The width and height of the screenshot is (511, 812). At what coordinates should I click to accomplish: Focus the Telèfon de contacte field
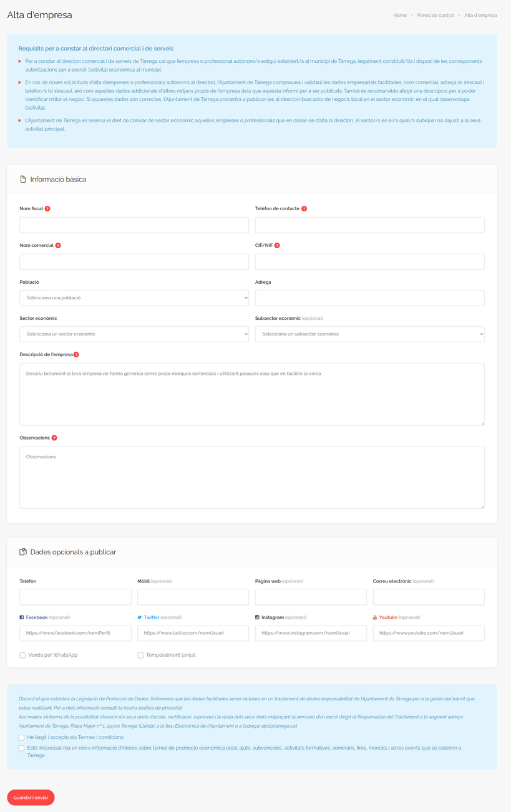click(x=369, y=225)
